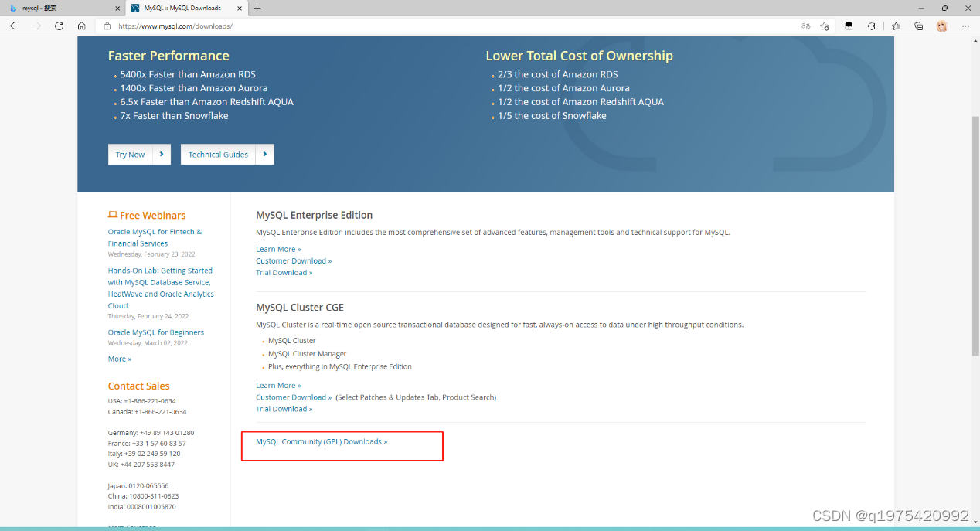Click the Try Now button
The width and height of the screenshot is (980, 531).
140,155
